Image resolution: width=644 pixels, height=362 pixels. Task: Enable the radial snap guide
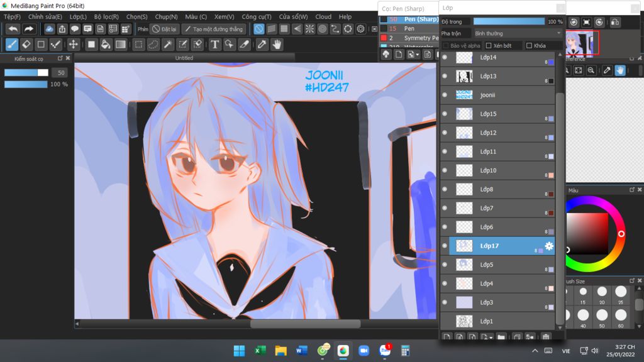pos(309,29)
